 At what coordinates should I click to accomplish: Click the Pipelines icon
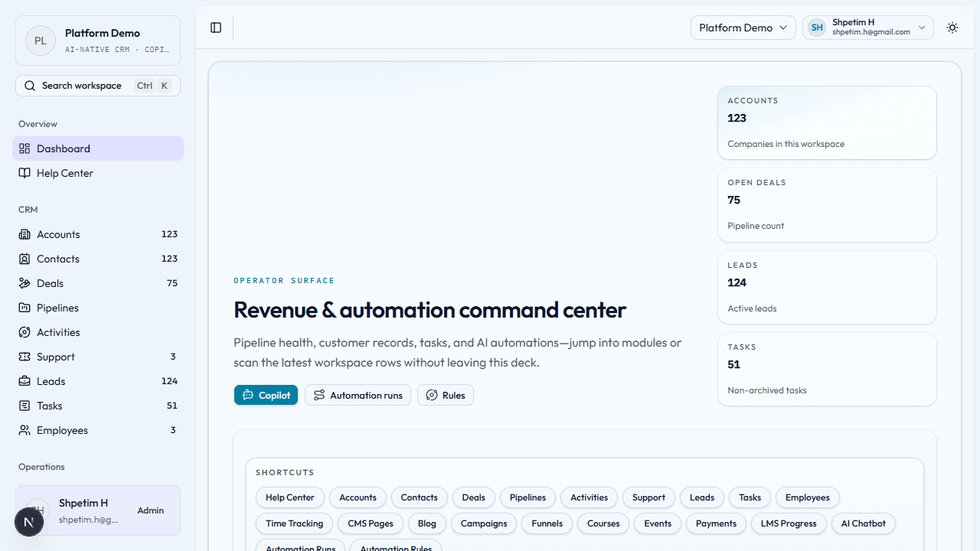tap(25, 308)
